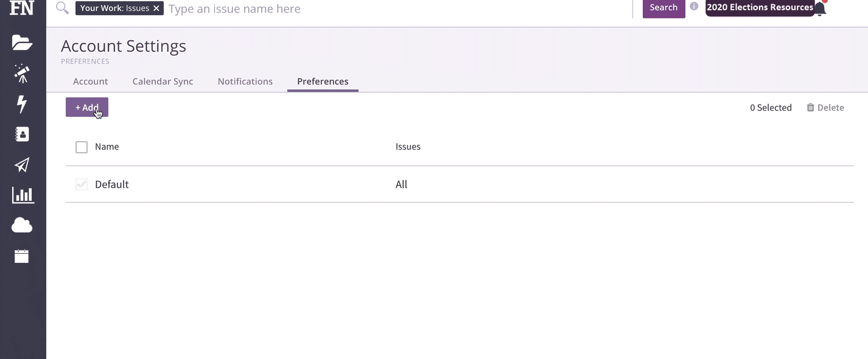The image size is (868, 359).
Task: Click the notification bell icon
Action: click(x=820, y=9)
